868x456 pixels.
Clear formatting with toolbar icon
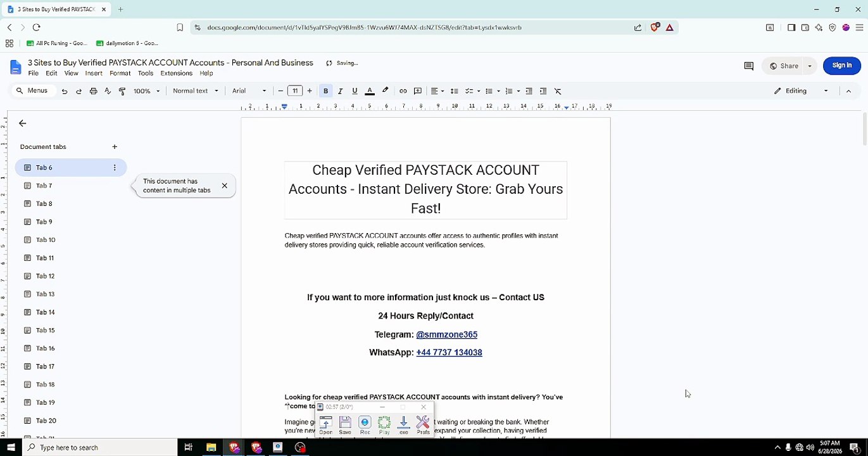point(558,91)
